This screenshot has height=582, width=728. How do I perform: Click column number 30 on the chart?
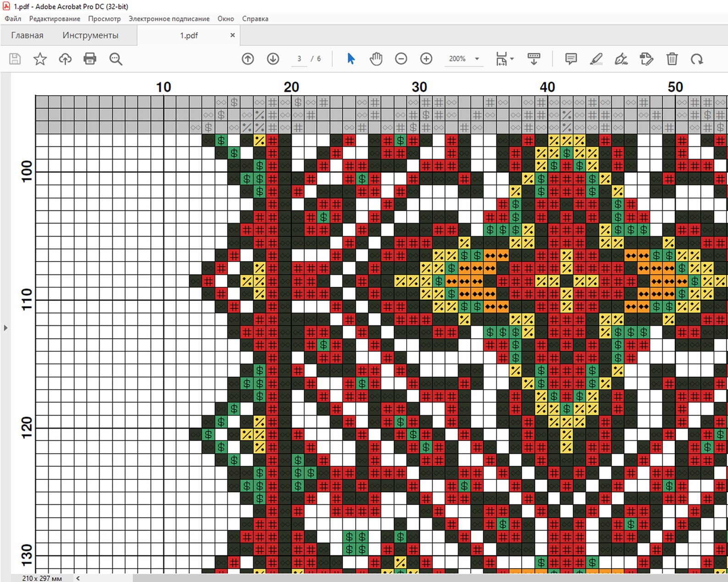[x=419, y=87]
